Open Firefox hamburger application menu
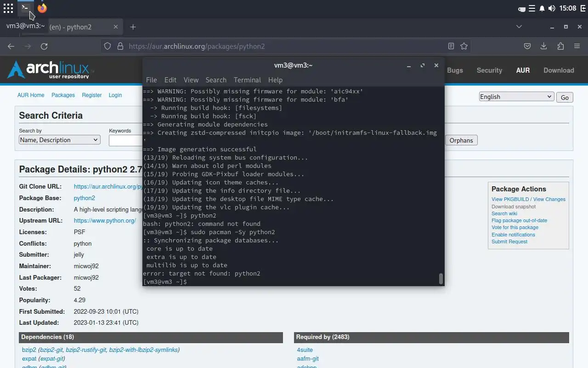 [577, 46]
